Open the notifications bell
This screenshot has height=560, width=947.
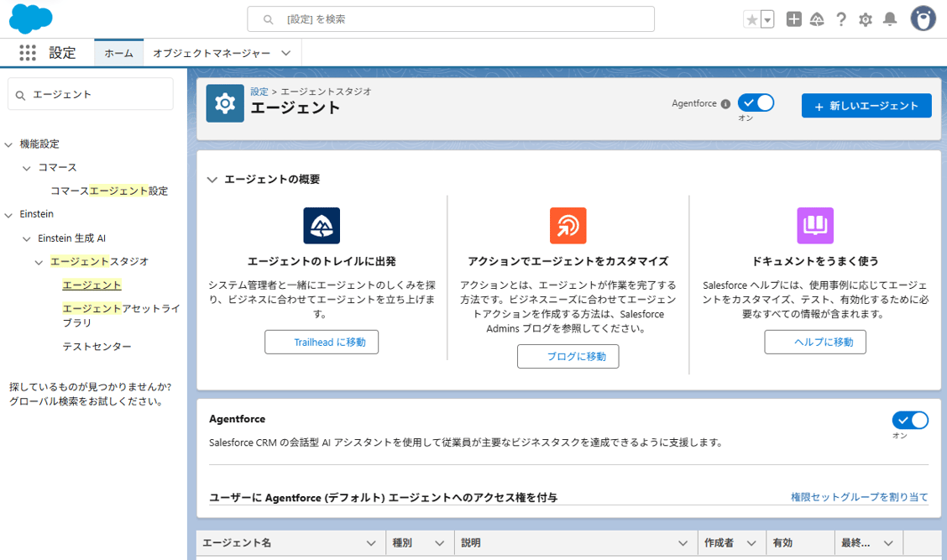click(890, 19)
